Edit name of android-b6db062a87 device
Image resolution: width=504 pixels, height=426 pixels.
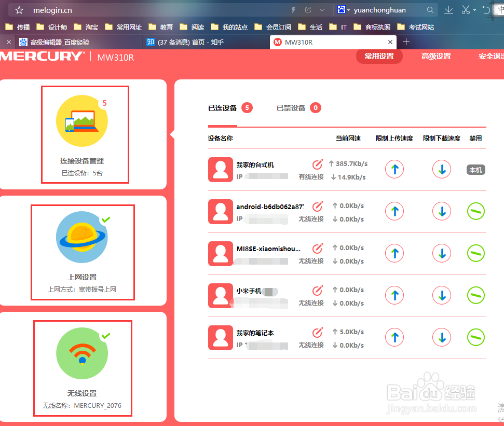317,206
